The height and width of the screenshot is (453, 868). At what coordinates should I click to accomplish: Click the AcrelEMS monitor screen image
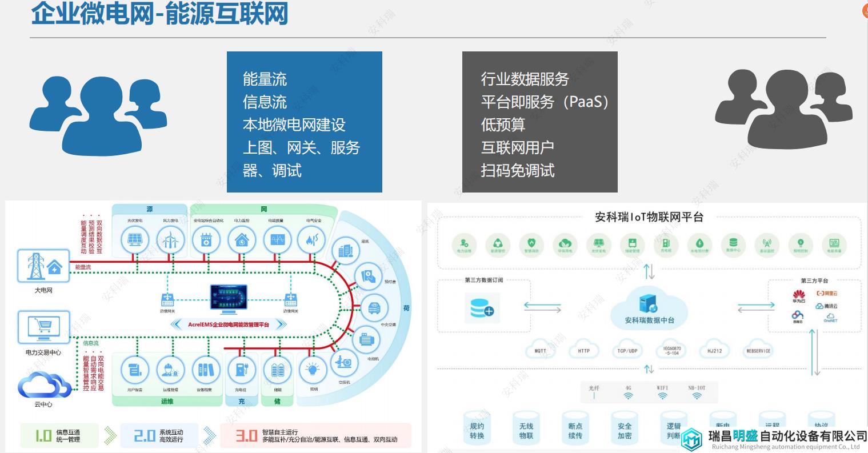(229, 299)
